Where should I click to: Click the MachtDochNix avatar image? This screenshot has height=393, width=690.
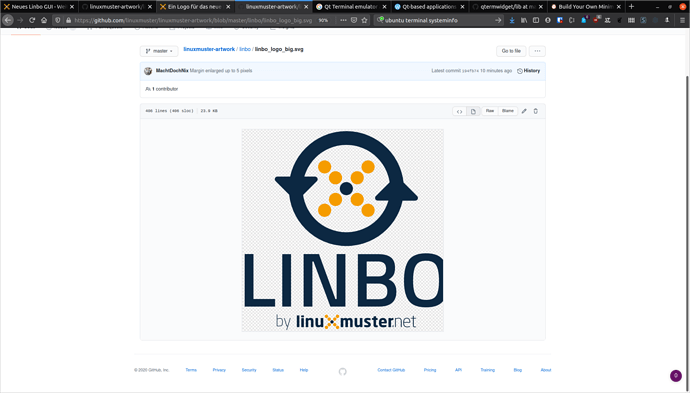coord(148,71)
